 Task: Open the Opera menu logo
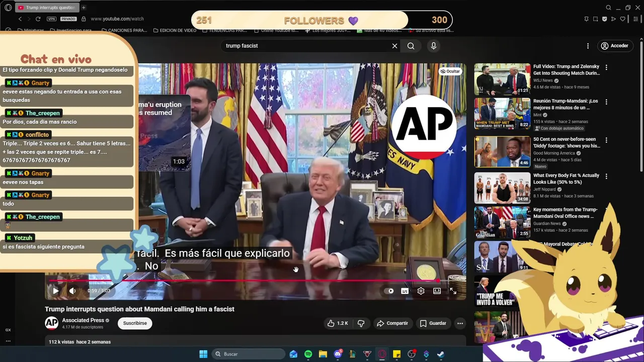pyautogui.click(x=8, y=8)
